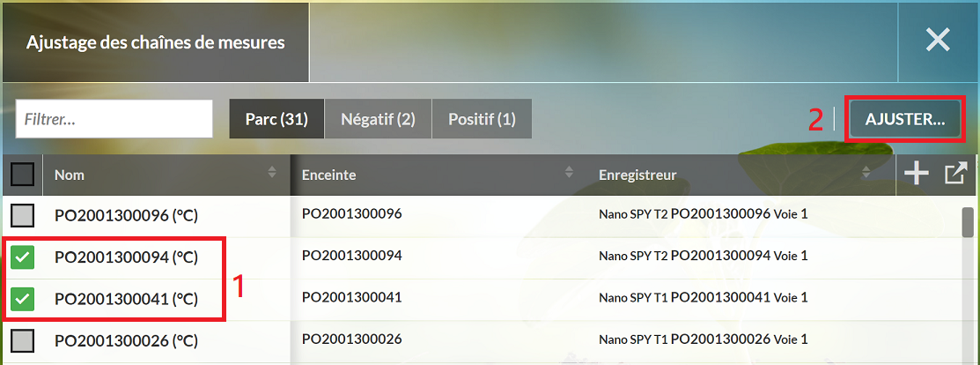
Task: Select the PO2001300096 (°C) name cell
Action: [126, 216]
